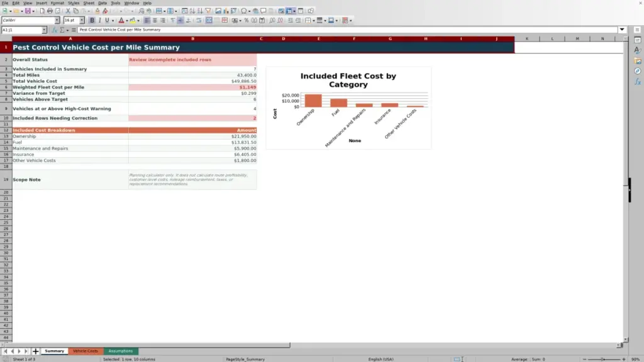Click the New document icon
This screenshot has height=362, width=644.
coord(5,11)
